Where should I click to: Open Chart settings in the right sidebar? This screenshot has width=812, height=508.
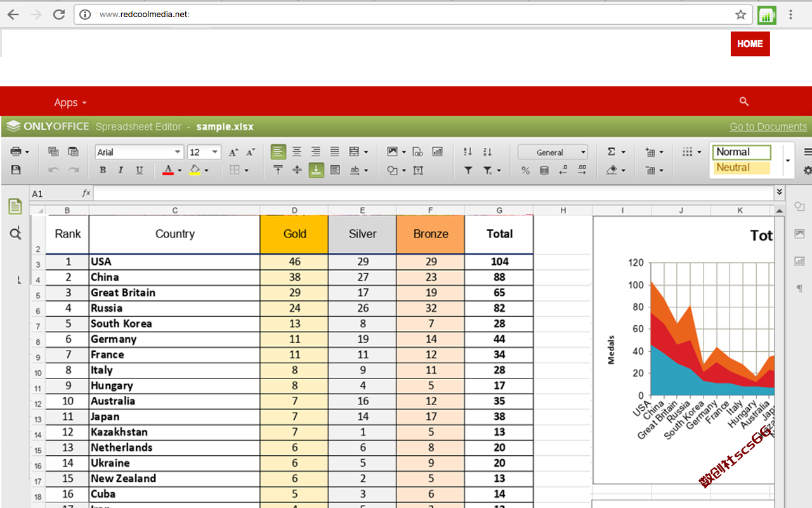pos(799,261)
